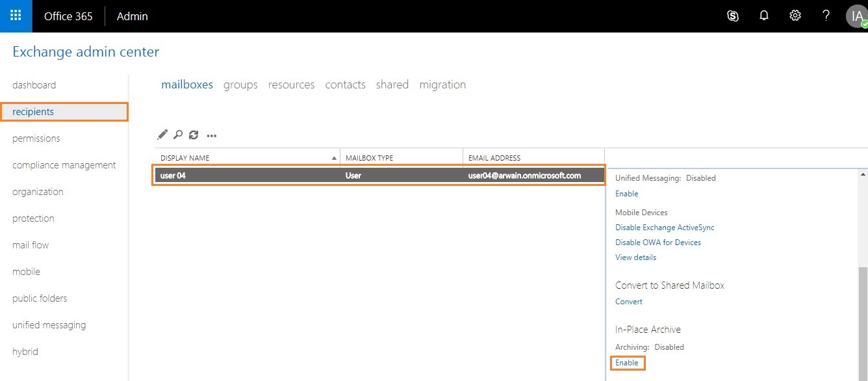Convert mailbox to Shared Mailbox
This screenshot has height=381, width=868.
628,301
